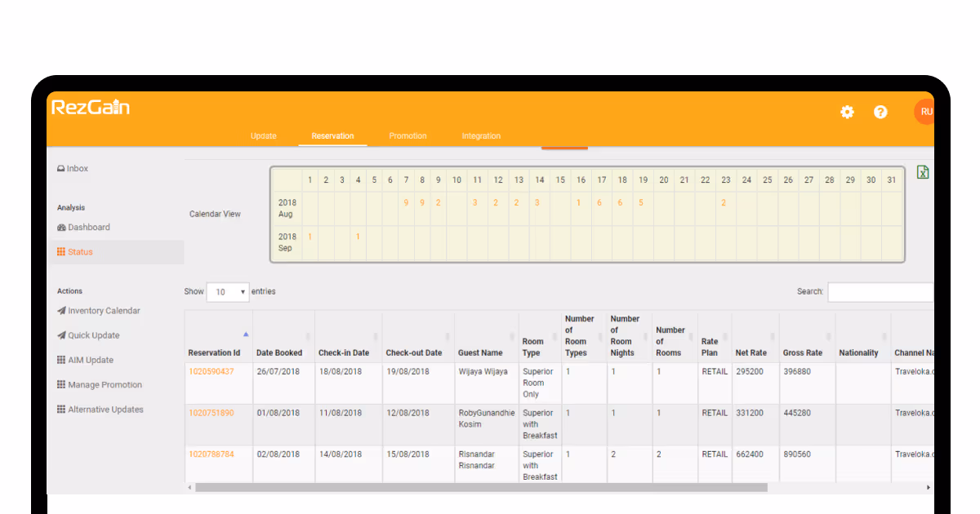Open the help question mark icon
Screen dimensions: 980x514
tap(880, 112)
